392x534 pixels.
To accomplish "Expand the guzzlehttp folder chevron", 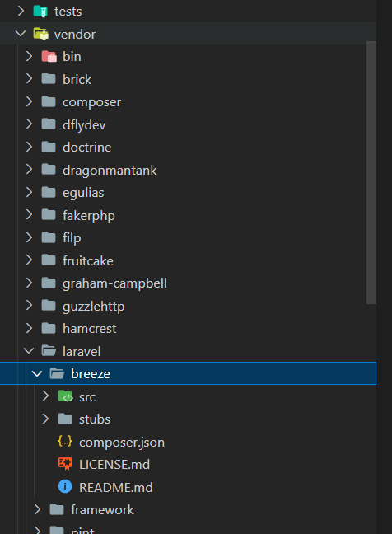I will (30, 306).
